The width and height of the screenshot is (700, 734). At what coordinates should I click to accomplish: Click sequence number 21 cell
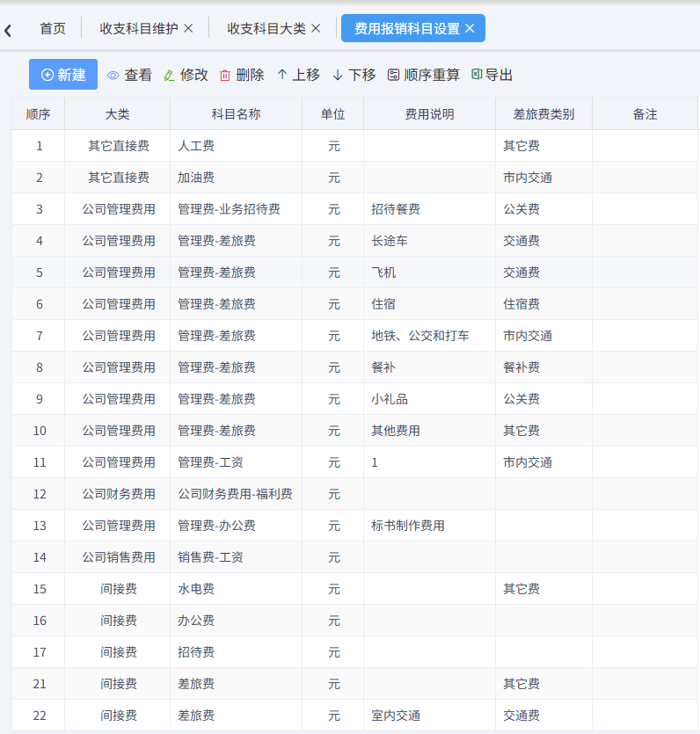(x=39, y=684)
